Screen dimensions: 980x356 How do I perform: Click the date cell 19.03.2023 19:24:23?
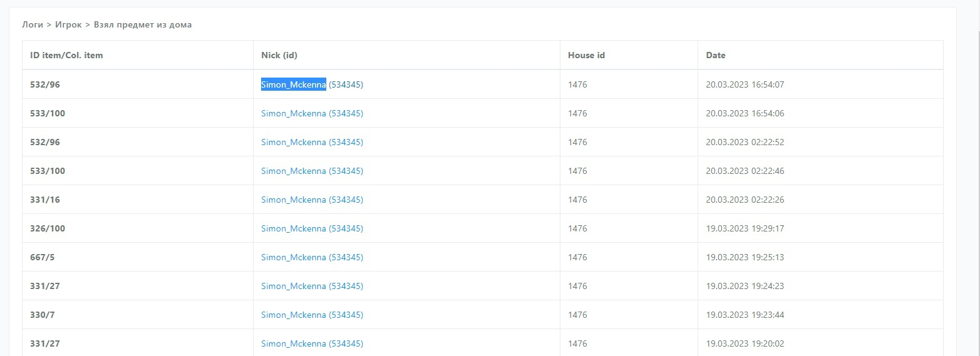[x=745, y=286]
